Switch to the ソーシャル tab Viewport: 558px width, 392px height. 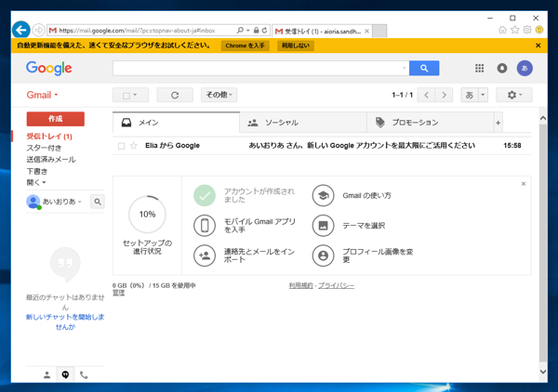303,123
